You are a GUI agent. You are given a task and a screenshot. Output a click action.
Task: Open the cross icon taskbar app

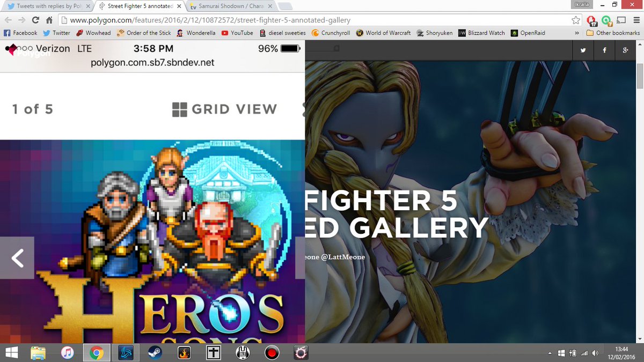click(213, 352)
